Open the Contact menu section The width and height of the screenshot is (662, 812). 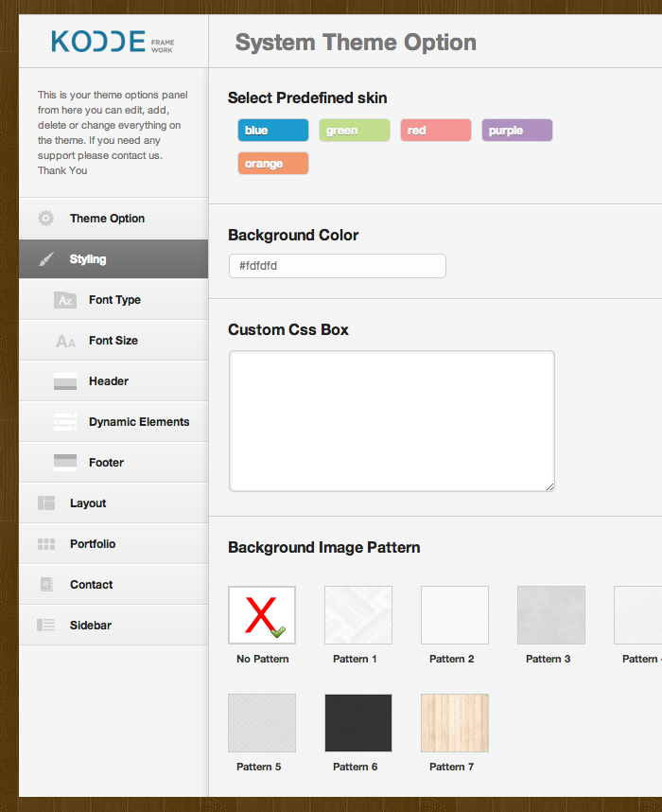click(91, 585)
